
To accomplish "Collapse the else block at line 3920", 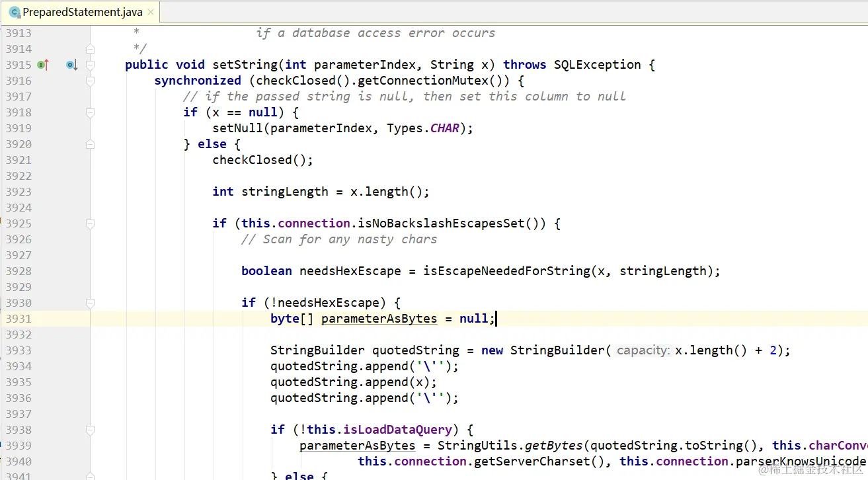I will 91,144.
